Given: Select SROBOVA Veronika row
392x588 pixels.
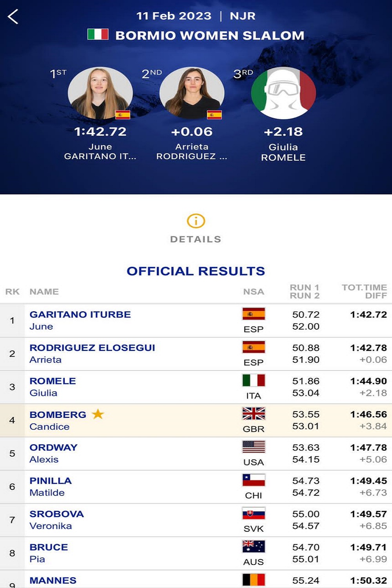Looking at the screenshot, I should pyautogui.click(x=196, y=520).
